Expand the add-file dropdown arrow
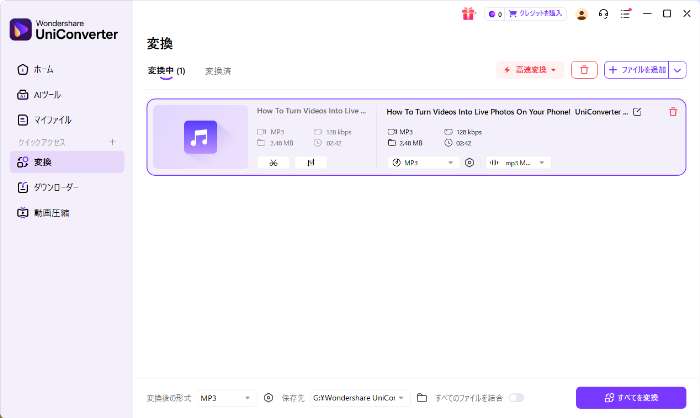The height and width of the screenshot is (418, 700). 677,70
